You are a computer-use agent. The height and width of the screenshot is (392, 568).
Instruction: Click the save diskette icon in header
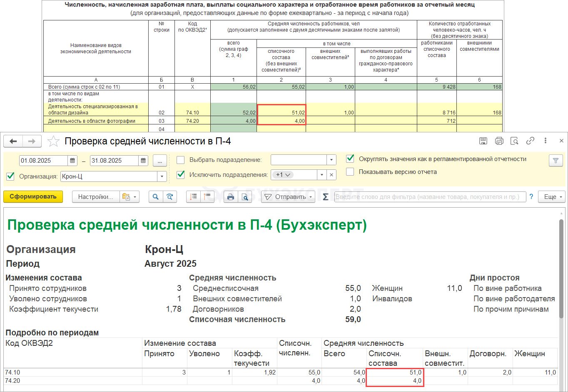click(x=483, y=141)
